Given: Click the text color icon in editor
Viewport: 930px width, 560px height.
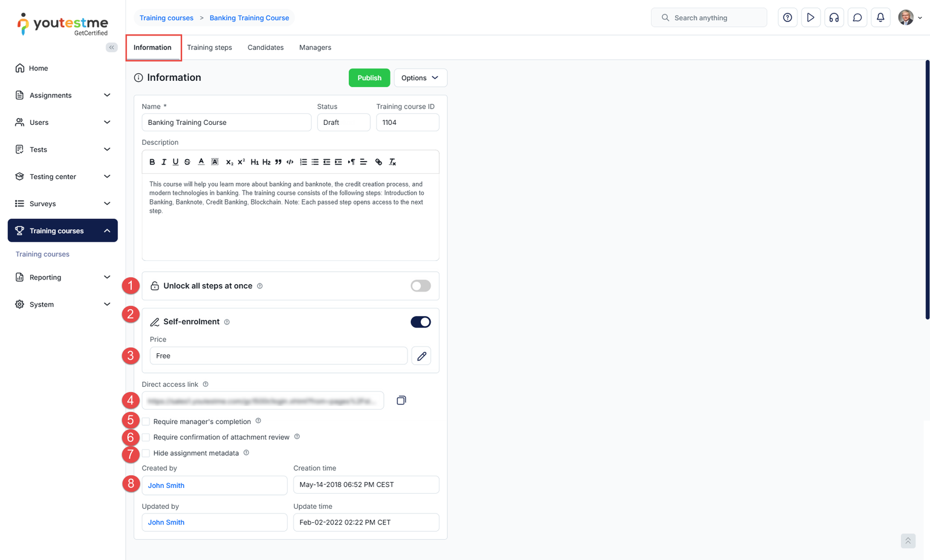Looking at the screenshot, I should (201, 162).
